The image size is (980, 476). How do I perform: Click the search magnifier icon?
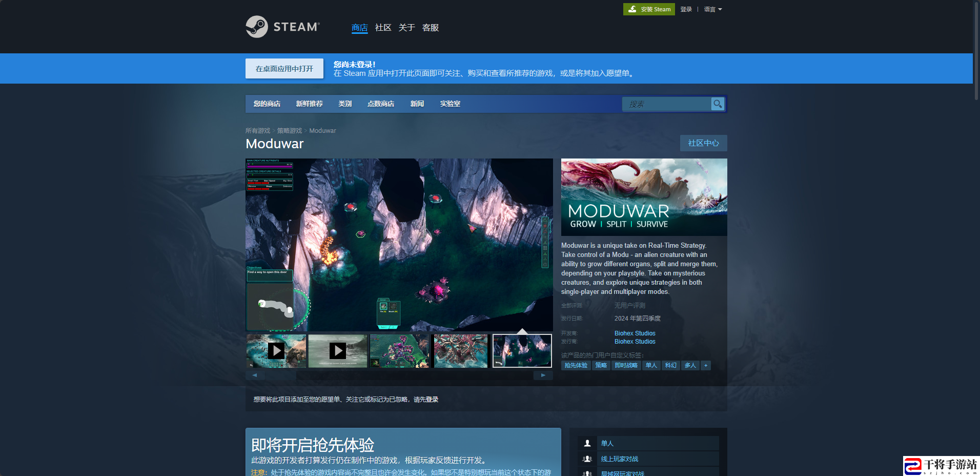pyautogui.click(x=718, y=104)
